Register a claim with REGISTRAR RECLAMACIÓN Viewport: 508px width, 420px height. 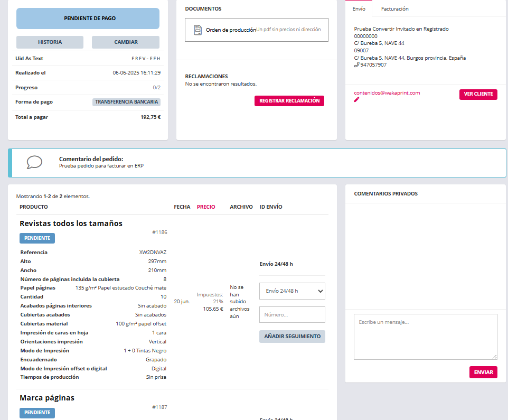[x=289, y=101]
